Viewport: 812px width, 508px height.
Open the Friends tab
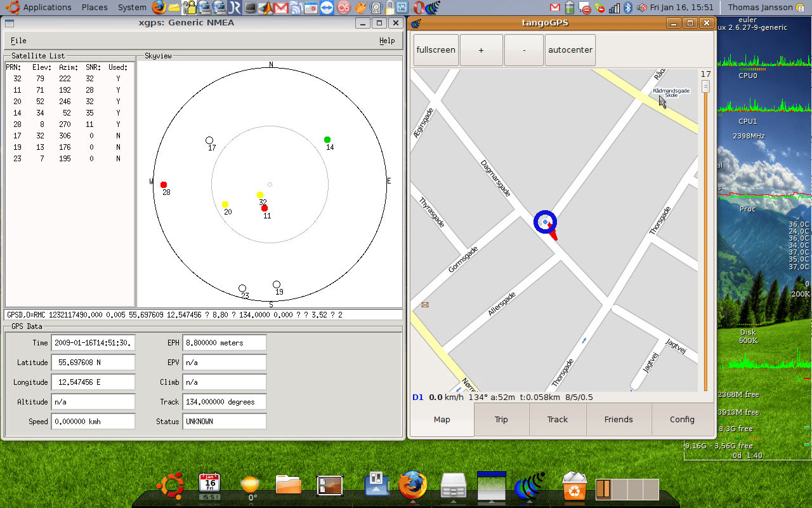[619, 419]
